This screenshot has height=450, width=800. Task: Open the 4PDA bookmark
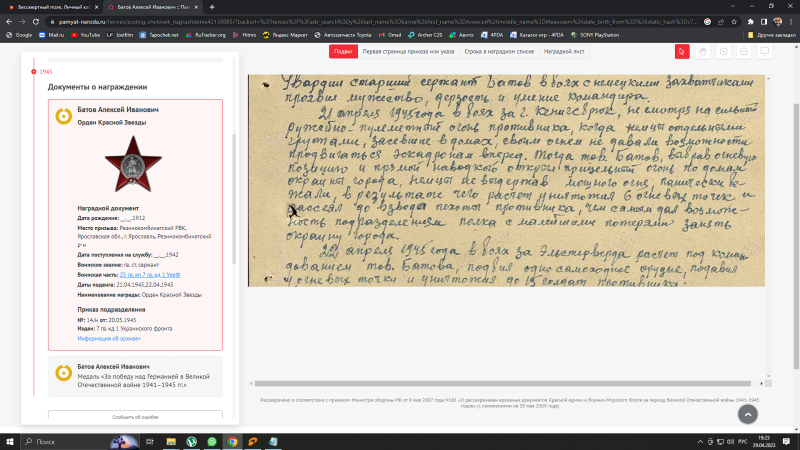492,35
